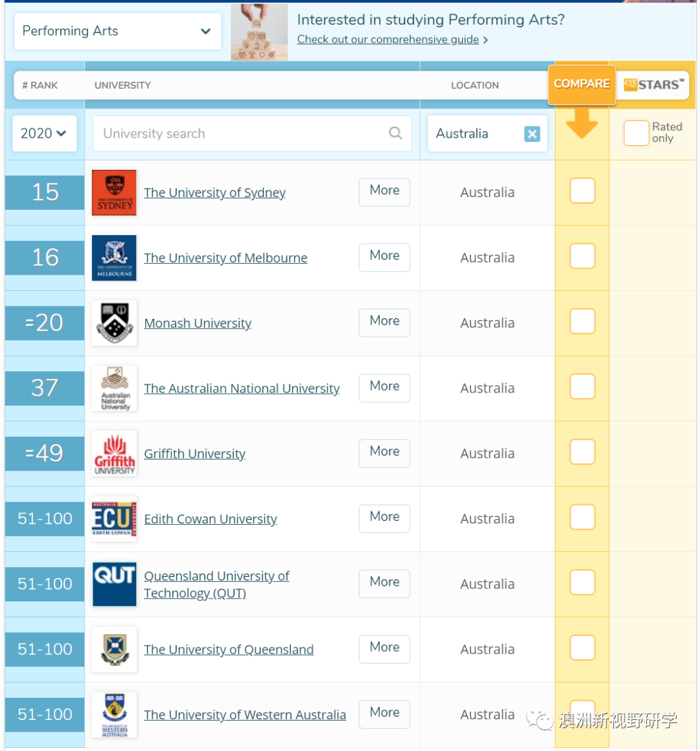Click Australia location in Griffith University row

coord(487,454)
